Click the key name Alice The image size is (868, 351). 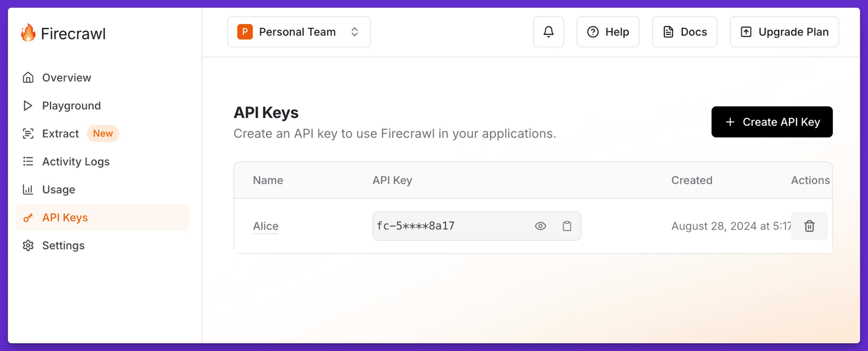pos(266,226)
